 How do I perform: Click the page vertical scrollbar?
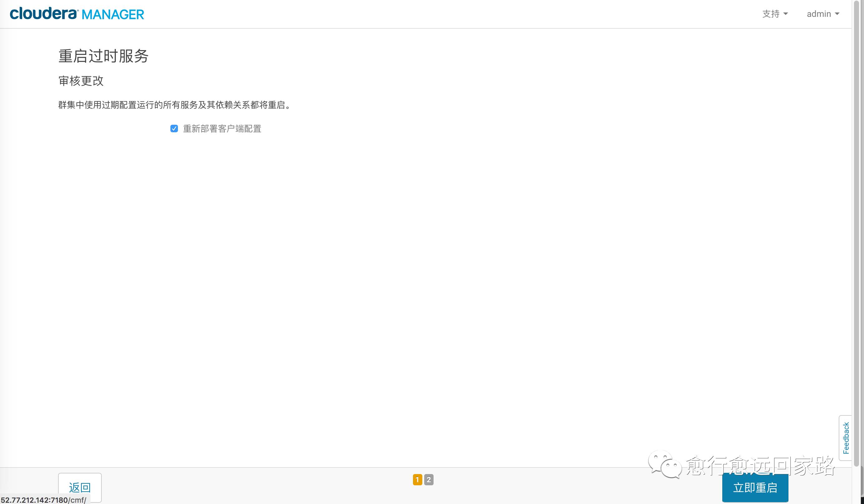857,233
